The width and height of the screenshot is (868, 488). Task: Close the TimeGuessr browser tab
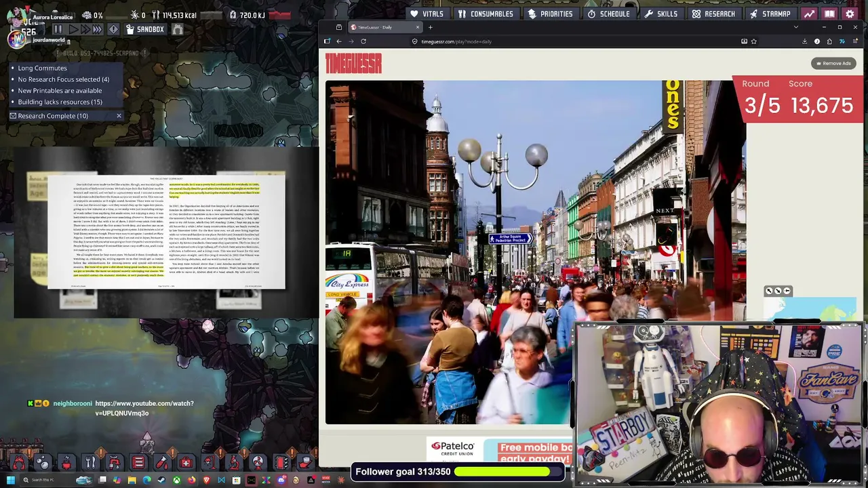[x=418, y=27]
